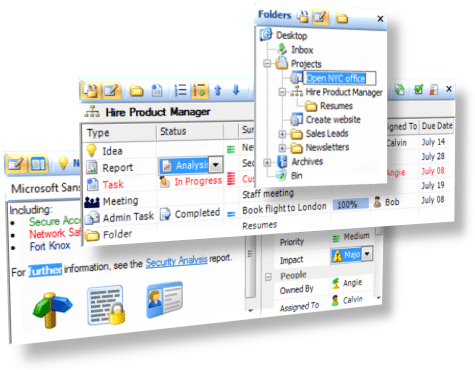This screenshot has height=370, width=475.
Task: Click the bulleted list view toolbar icon
Action: tap(180, 90)
